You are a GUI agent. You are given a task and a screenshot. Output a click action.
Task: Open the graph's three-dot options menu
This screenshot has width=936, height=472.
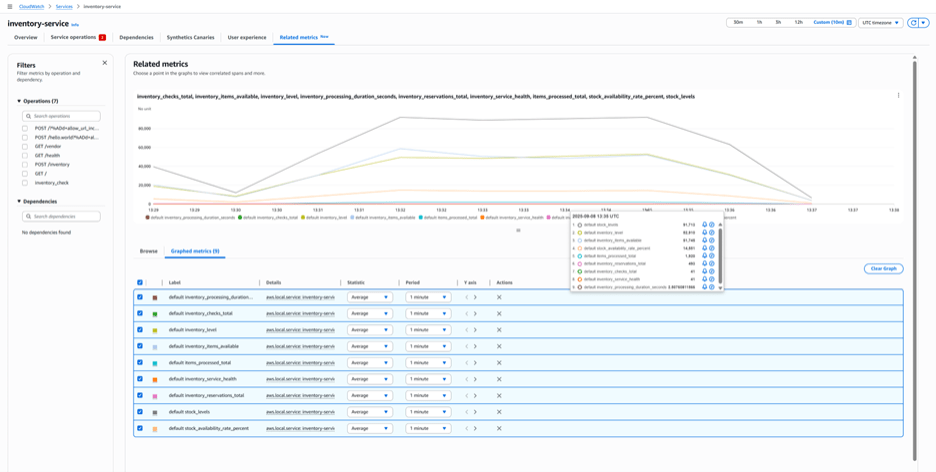(x=898, y=96)
